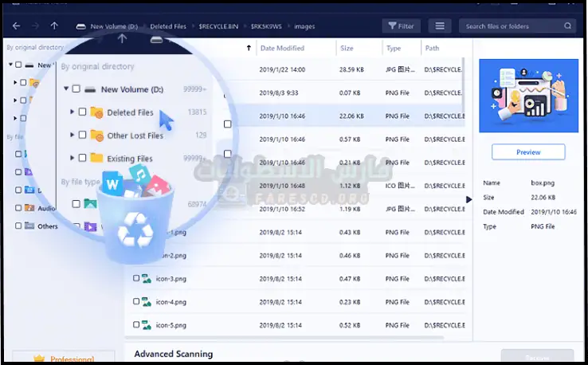Open the Filter button
The image size is (588, 365).
coord(401,26)
